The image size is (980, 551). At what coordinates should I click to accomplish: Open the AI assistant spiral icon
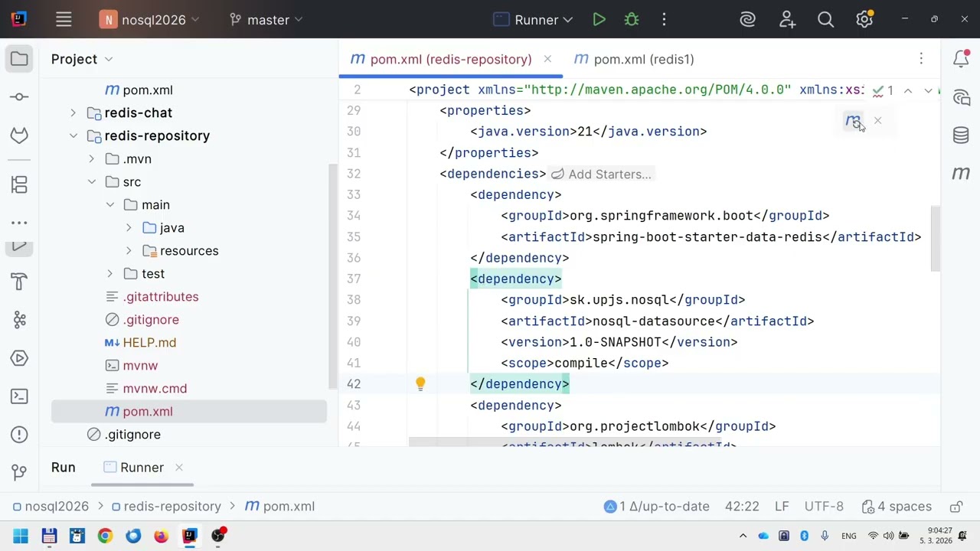pos(748,20)
